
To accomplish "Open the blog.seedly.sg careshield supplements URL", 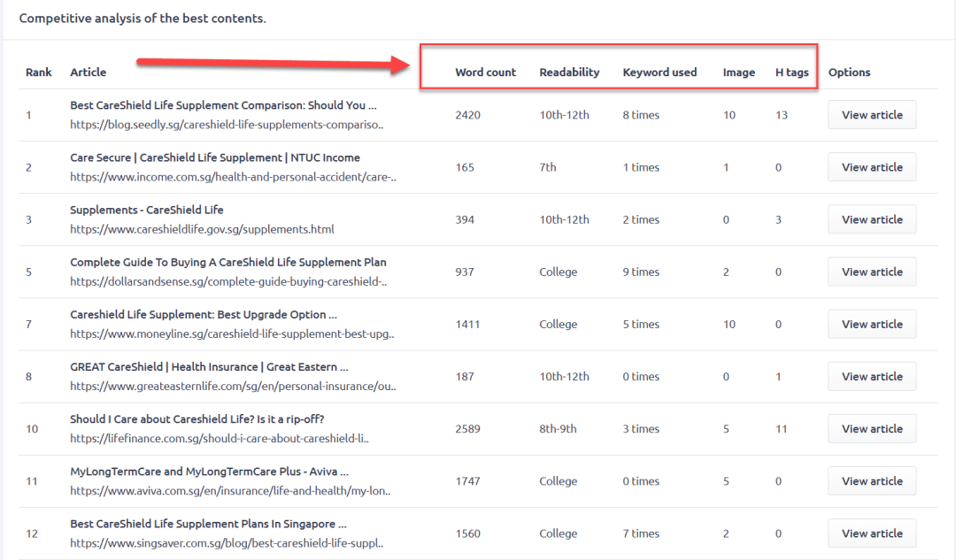I will 227,125.
